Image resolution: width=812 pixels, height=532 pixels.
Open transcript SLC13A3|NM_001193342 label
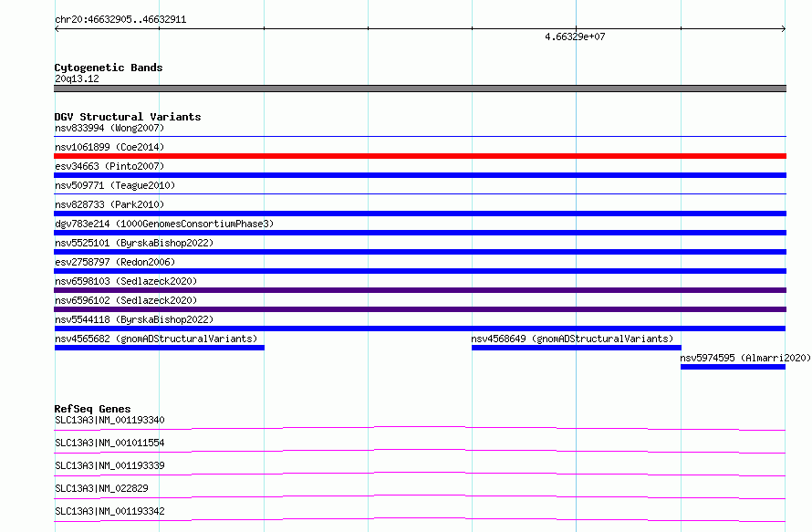(x=109, y=511)
